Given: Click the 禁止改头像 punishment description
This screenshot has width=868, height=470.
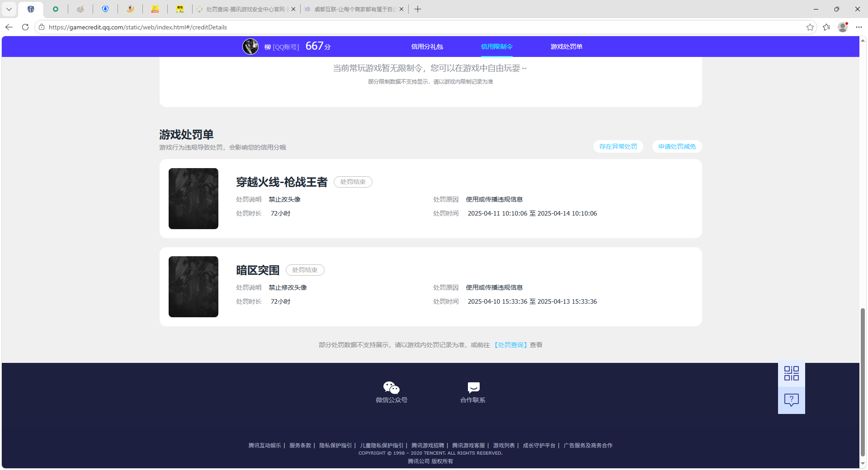Looking at the screenshot, I should 284,199.
